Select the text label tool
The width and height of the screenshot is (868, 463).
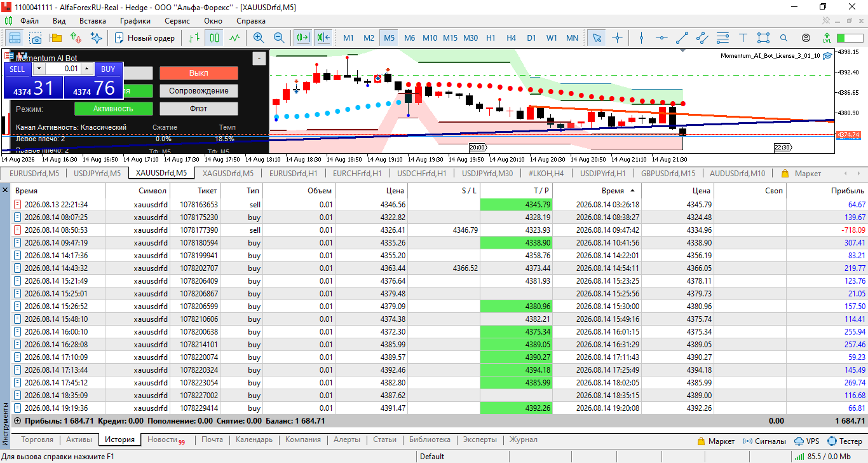[x=743, y=38]
